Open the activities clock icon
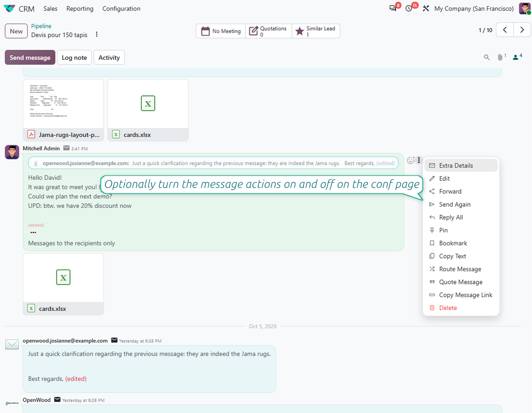The width and height of the screenshot is (532, 413). [409, 8]
